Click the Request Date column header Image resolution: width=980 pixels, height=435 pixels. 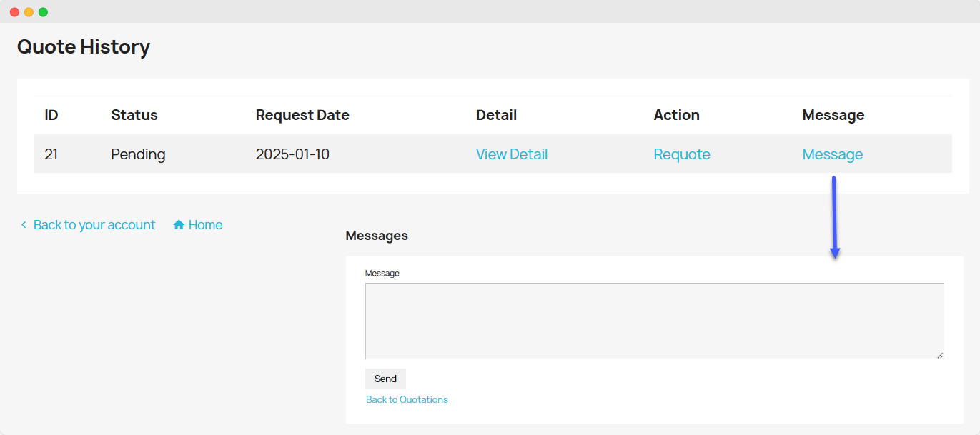click(302, 115)
